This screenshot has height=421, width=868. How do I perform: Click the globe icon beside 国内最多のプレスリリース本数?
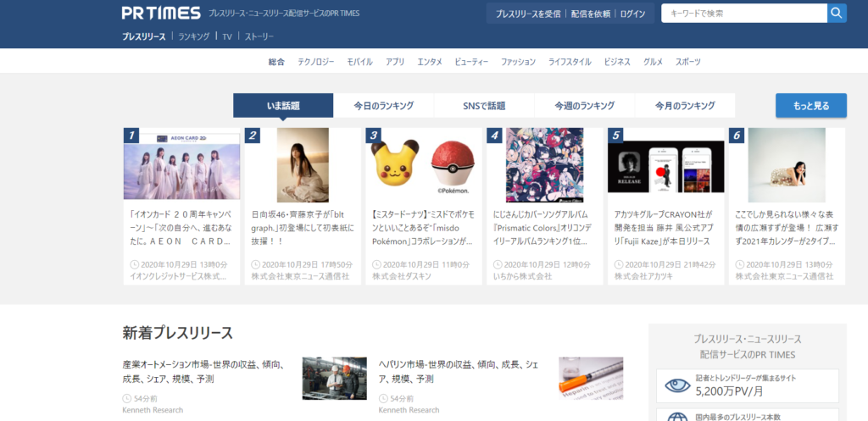(677, 417)
